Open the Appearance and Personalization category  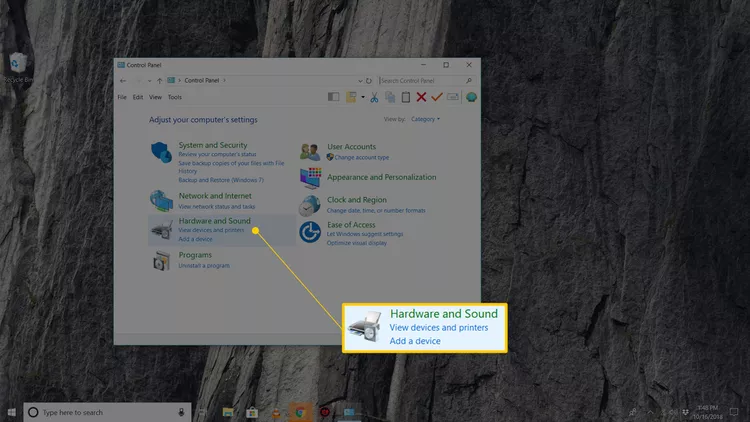[381, 177]
